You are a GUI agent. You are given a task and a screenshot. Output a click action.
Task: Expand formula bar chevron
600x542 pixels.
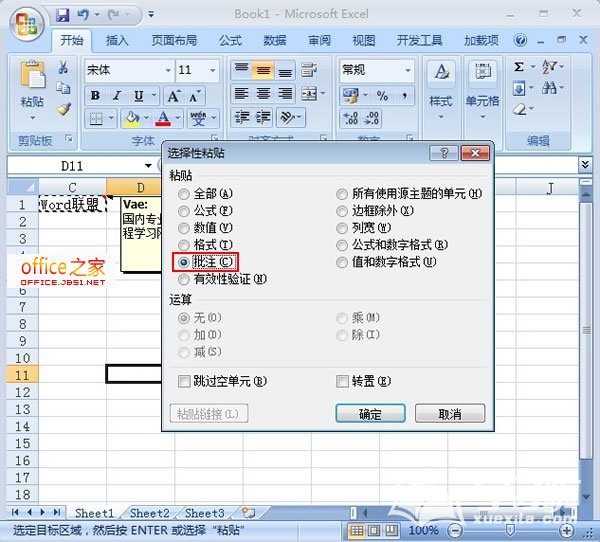(585, 165)
